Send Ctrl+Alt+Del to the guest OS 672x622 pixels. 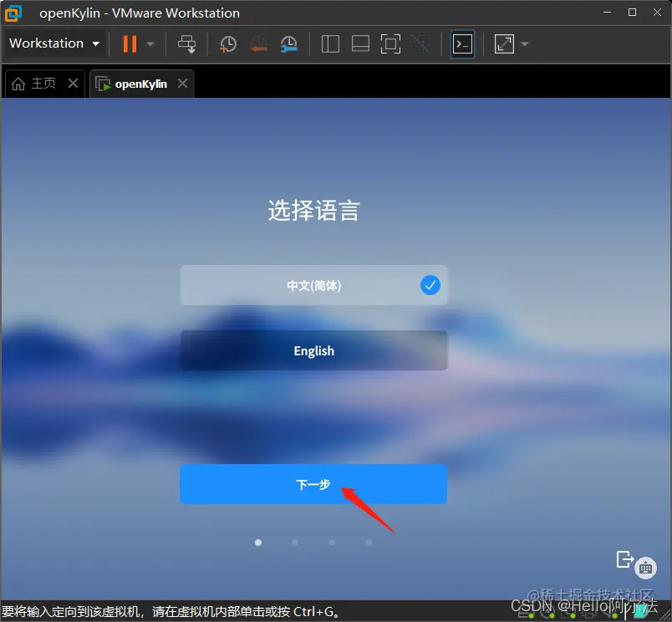tap(186, 43)
